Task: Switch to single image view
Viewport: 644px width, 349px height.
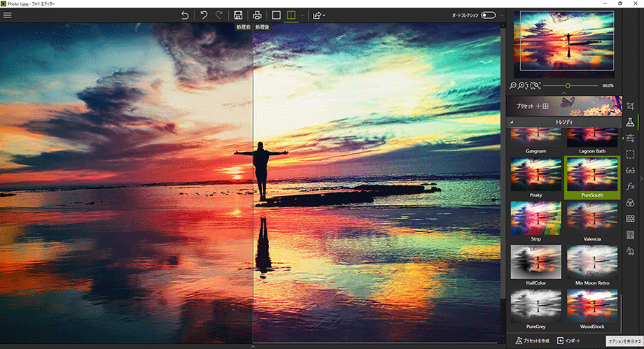Action: pyautogui.click(x=276, y=15)
